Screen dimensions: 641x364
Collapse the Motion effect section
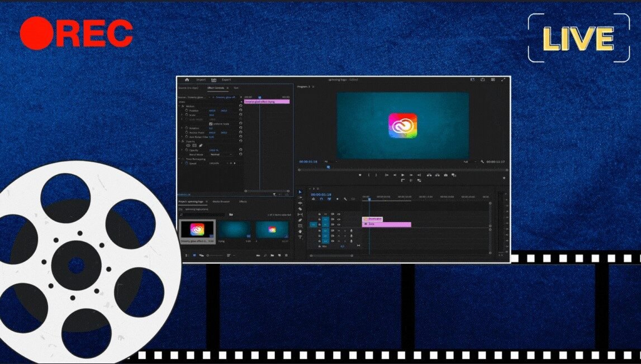click(179, 106)
